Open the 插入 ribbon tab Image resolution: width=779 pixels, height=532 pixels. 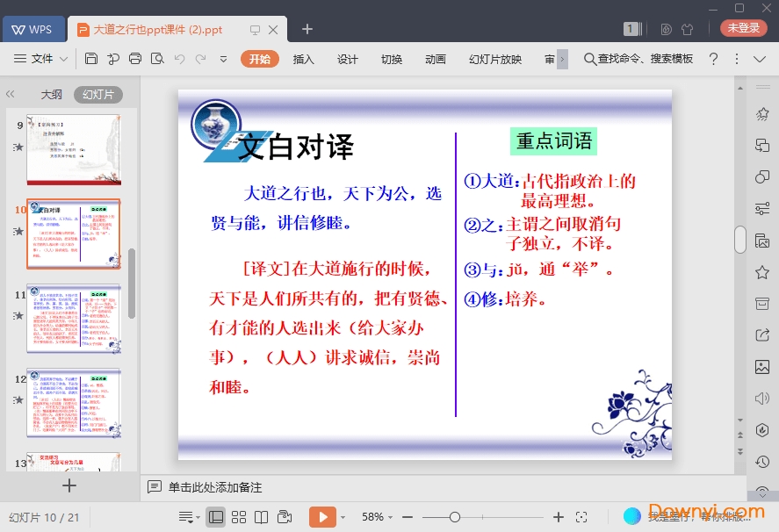(x=303, y=59)
